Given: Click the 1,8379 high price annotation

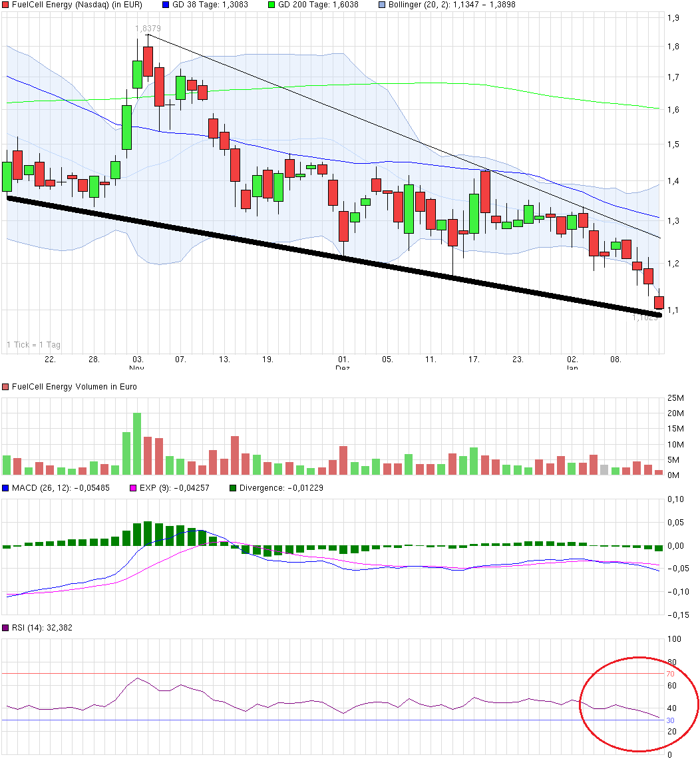Looking at the screenshot, I should coord(148,29).
